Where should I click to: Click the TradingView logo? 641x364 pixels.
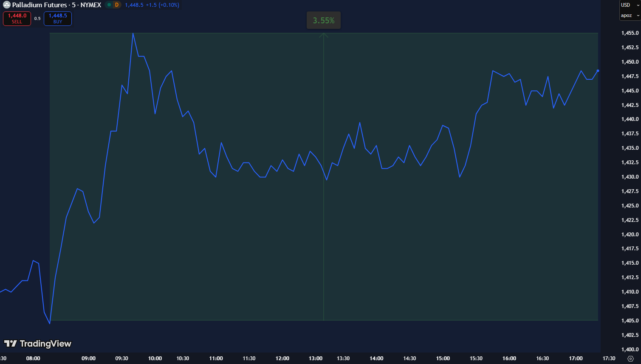point(38,344)
